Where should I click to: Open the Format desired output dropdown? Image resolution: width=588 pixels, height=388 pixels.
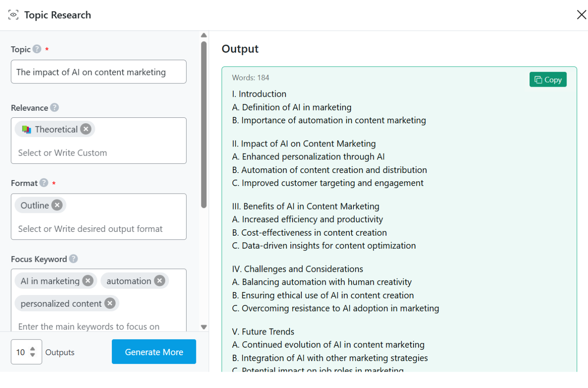pyautogui.click(x=98, y=229)
